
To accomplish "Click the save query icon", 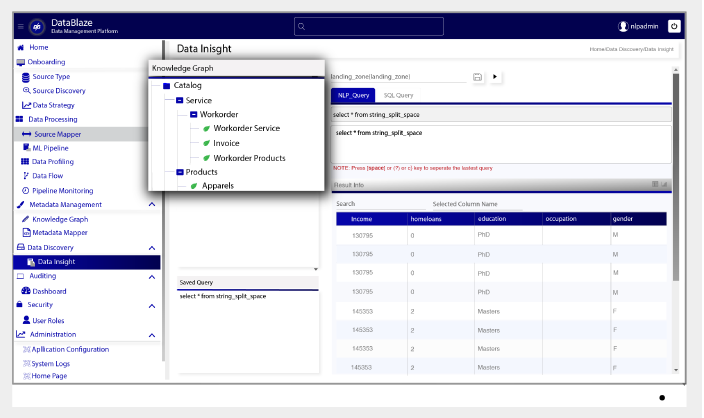I will click(x=478, y=76).
